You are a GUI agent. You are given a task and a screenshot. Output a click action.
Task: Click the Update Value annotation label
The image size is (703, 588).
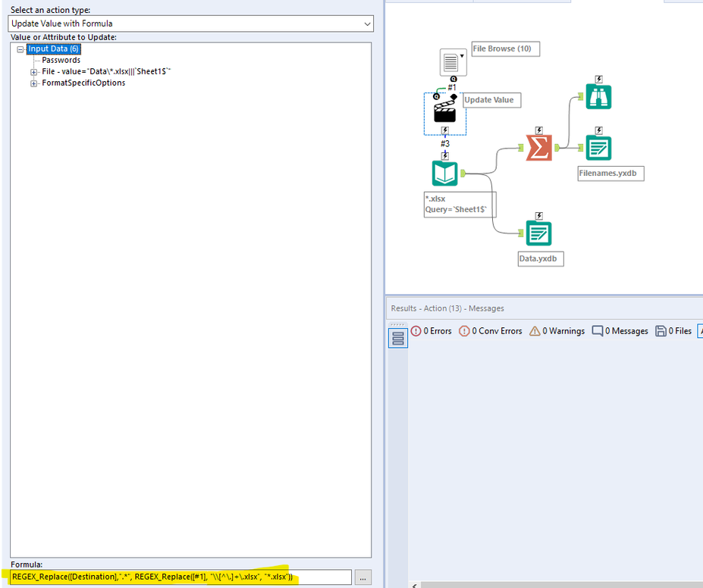[492, 100]
